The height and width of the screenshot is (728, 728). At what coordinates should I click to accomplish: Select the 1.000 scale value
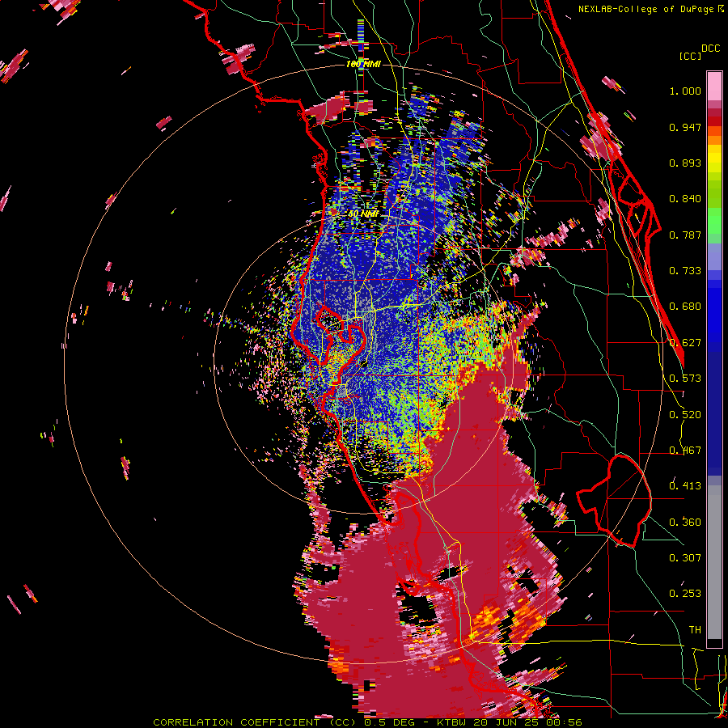coord(685,91)
